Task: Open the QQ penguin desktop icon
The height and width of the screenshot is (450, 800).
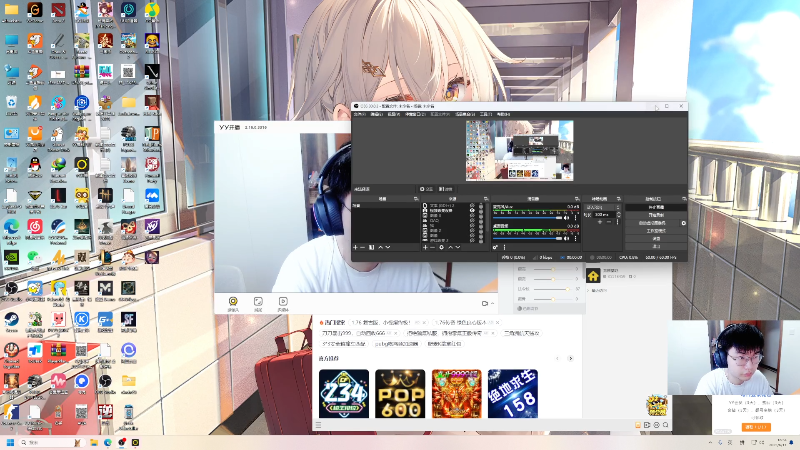Action: click(x=34, y=166)
